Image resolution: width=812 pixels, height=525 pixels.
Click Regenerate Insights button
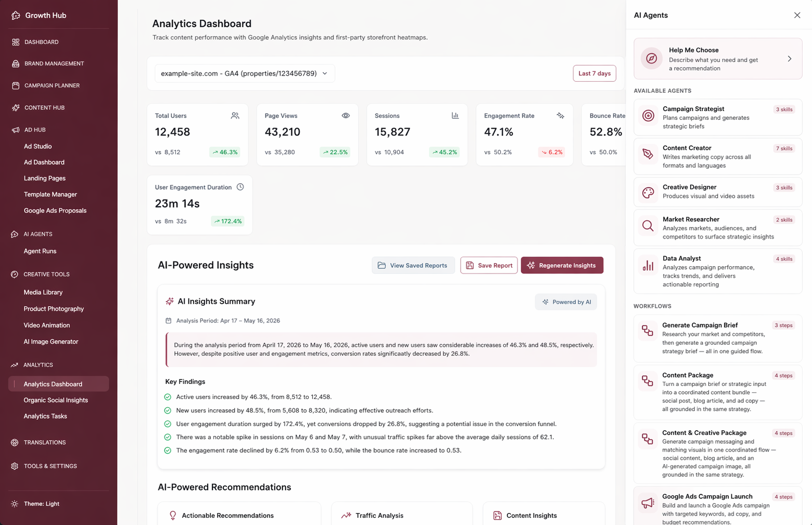tap(562, 265)
